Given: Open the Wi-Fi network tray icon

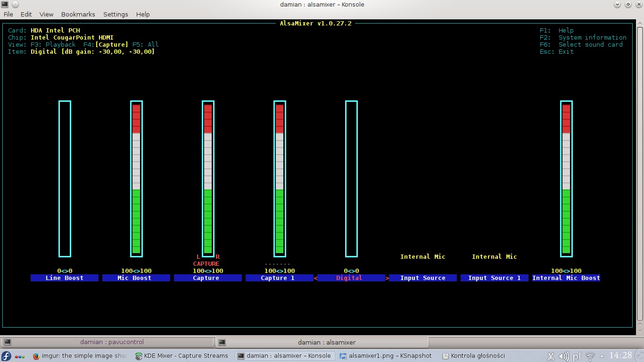Looking at the screenshot, I should pyautogui.click(x=590, y=356).
